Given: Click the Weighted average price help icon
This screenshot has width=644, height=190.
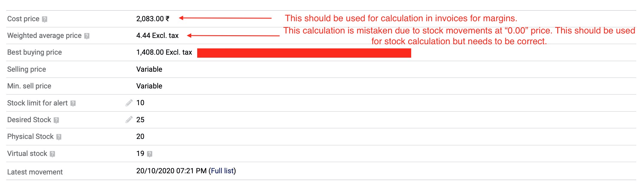Looking at the screenshot, I should point(87,36).
